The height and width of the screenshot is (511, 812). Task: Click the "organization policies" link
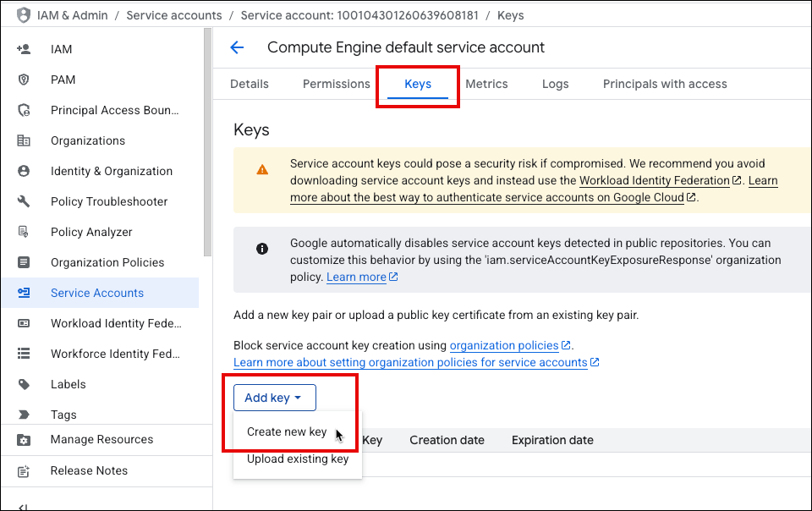[504, 345]
